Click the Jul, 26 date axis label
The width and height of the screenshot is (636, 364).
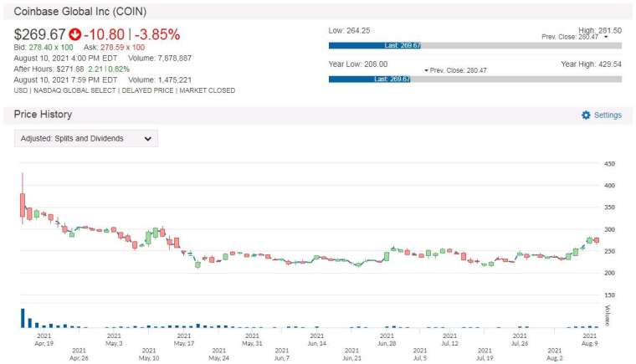(x=520, y=340)
